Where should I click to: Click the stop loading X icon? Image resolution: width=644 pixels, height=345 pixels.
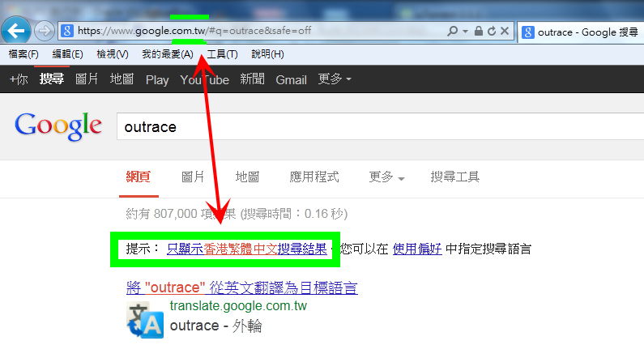coord(505,31)
